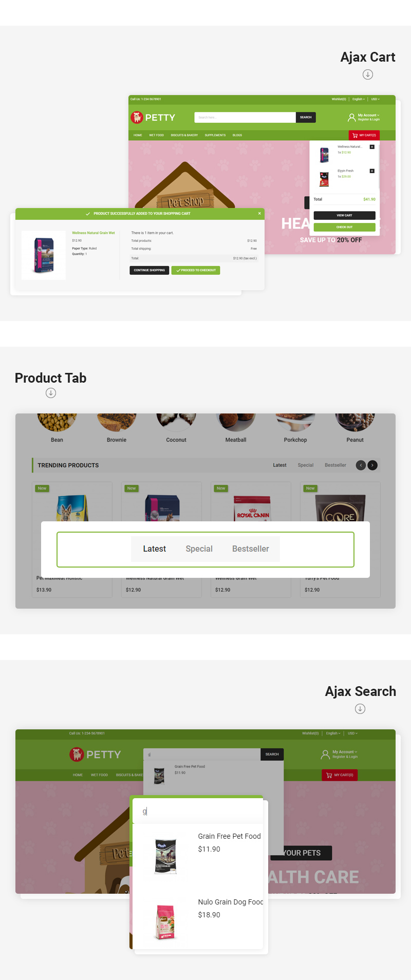The width and height of the screenshot is (411, 980).
Task: Close the product added success popup
Action: pos(259,213)
